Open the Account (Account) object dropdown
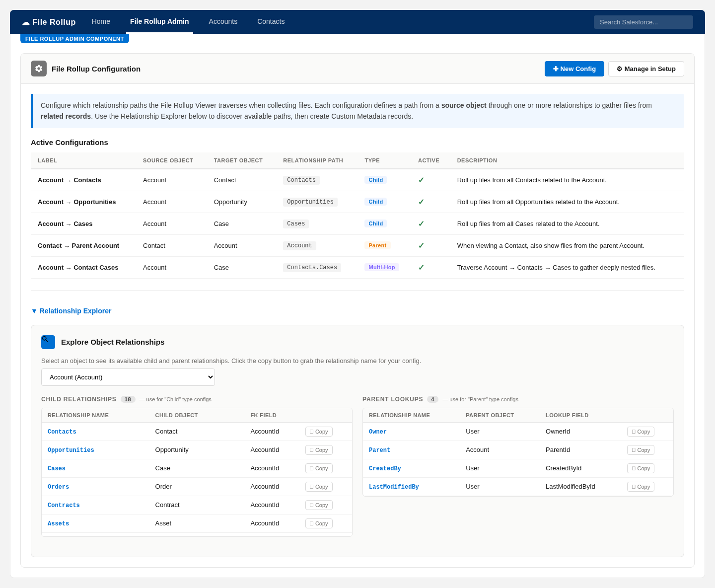Screen dimensions: 715x588 [x=128, y=377]
